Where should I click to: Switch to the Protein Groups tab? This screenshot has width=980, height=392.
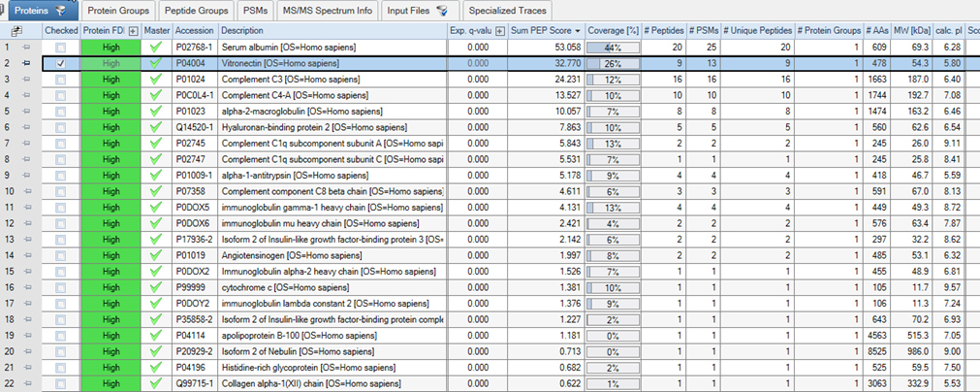(x=118, y=10)
